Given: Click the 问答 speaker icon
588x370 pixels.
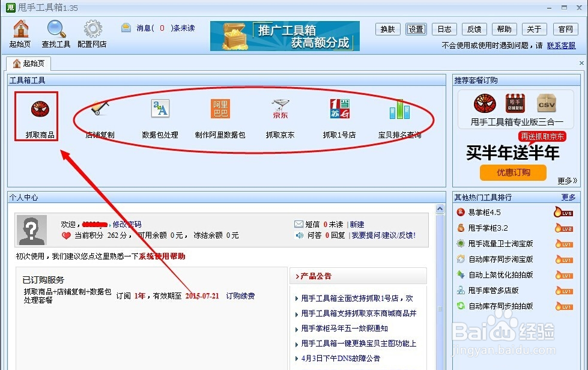Looking at the screenshot, I should pyautogui.click(x=299, y=235).
